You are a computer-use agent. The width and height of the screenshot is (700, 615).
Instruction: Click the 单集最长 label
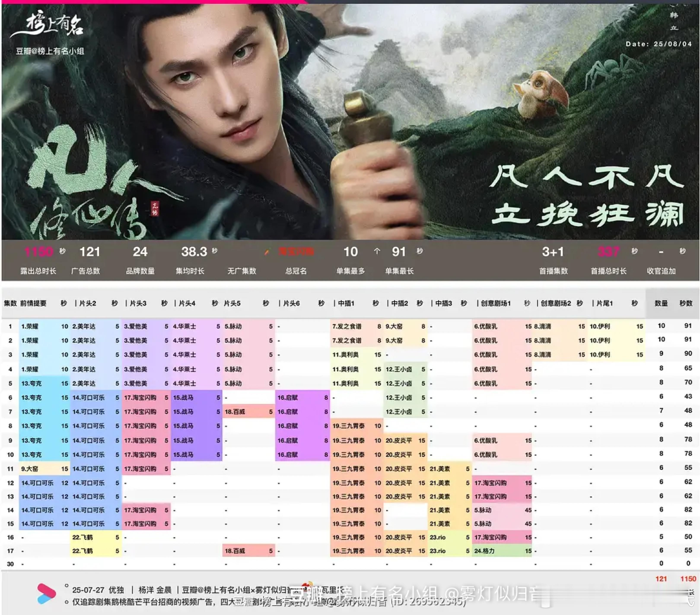399,271
